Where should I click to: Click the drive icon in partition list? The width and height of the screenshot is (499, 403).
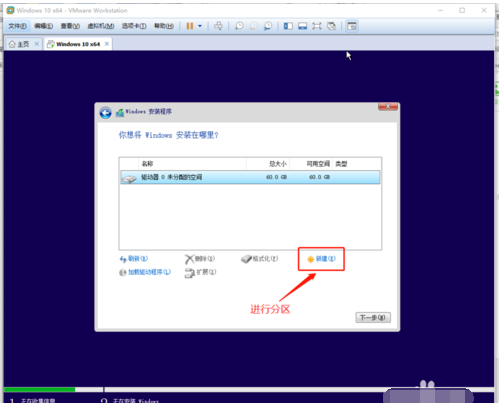129,178
